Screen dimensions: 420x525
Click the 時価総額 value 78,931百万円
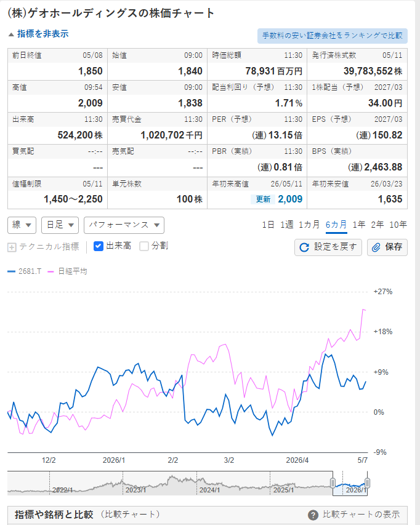(x=273, y=71)
